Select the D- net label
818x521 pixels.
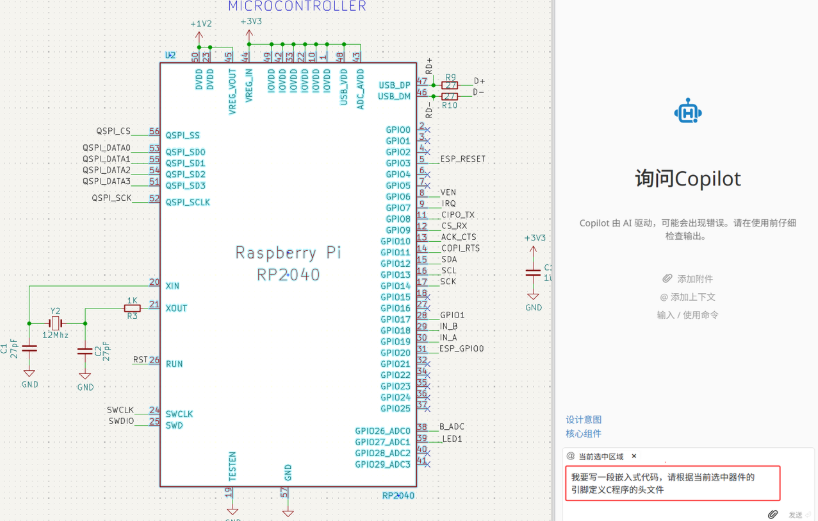coord(478,92)
